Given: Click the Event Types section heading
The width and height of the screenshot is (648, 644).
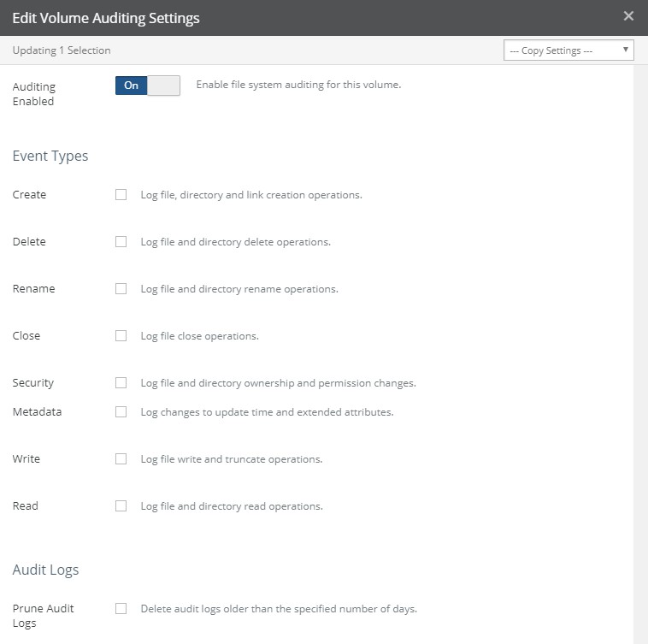Looking at the screenshot, I should click(50, 157).
